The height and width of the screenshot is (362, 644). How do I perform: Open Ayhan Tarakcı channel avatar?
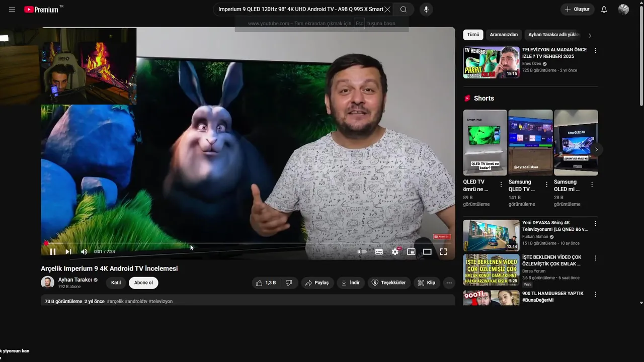coord(47,283)
